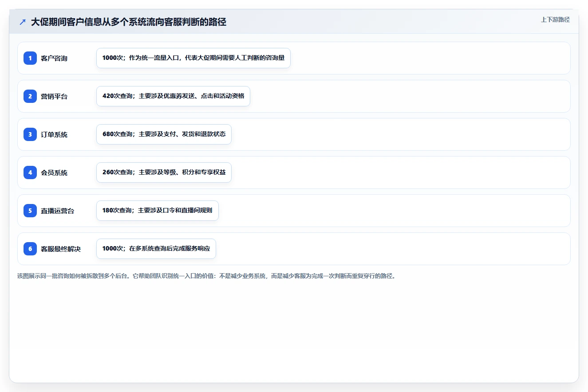
Task: Open the 1000次 统一流量入口 description box
Action: pos(193,58)
